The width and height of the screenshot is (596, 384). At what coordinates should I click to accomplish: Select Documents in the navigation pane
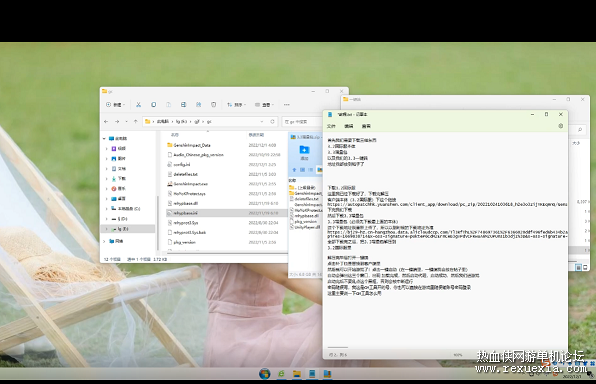(x=119, y=168)
